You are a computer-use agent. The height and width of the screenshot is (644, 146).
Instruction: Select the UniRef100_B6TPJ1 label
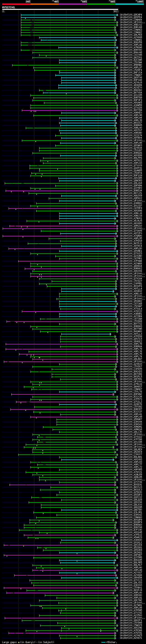[131, 243]
